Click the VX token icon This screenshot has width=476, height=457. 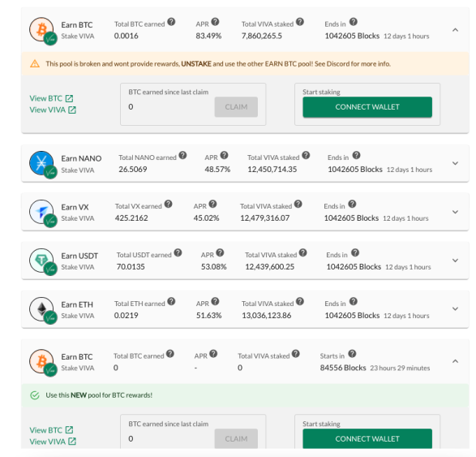[x=41, y=212]
